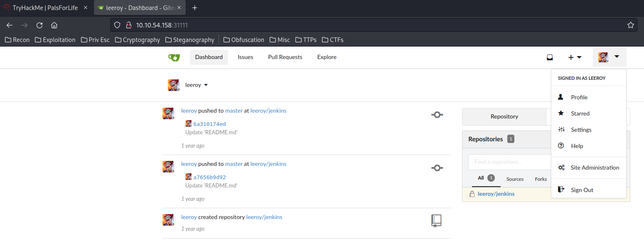The height and width of the screenshot is (244, 644).
Task: Click repository book icon for created repository
Action: [436, 221]
